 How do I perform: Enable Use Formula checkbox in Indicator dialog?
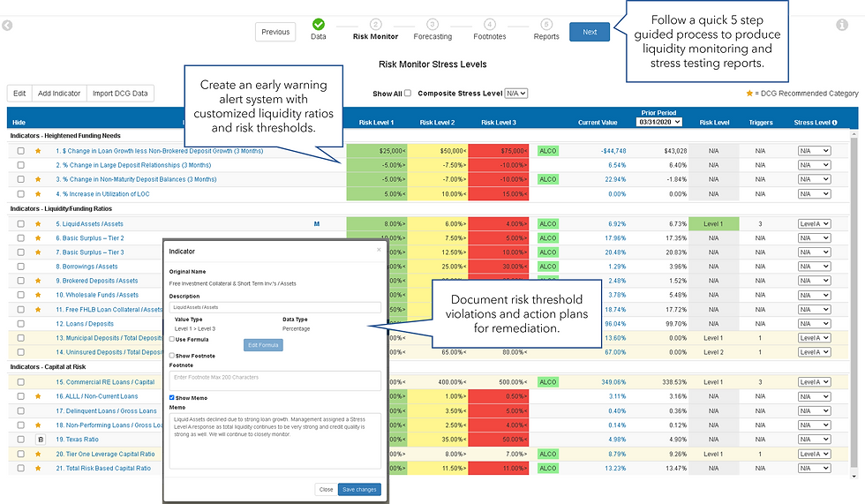coord(171,339)
